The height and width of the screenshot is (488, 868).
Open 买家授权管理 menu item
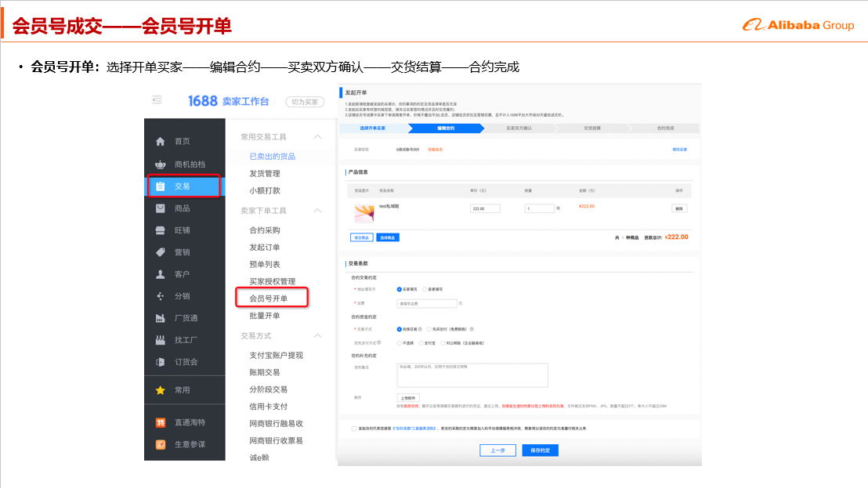tap(273, 282)
